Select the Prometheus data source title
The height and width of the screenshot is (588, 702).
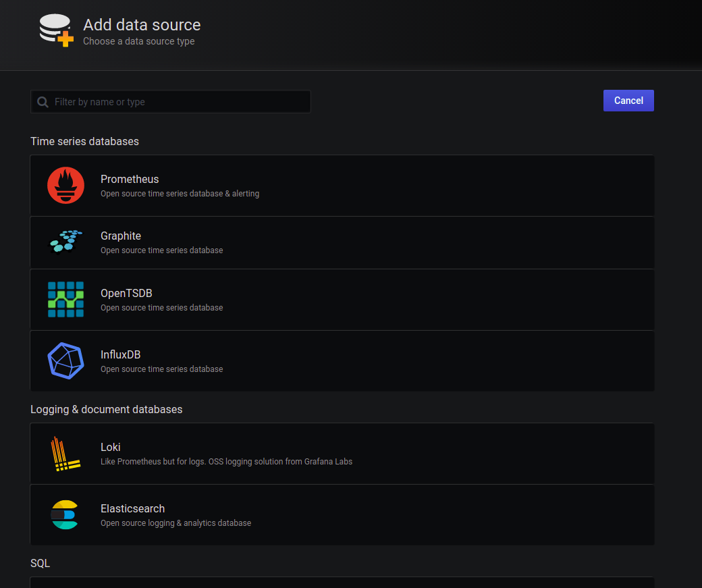click(x=130, y=179)
